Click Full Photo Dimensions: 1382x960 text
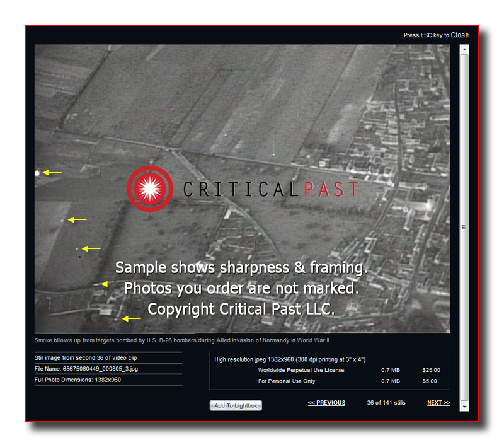 (x=77, y=380)
